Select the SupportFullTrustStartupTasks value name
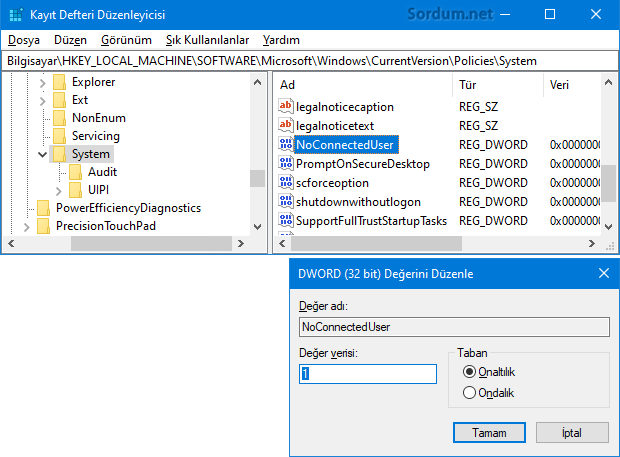Image resolution: width=620 pixels, height=457 pixels. click(371, 221)
